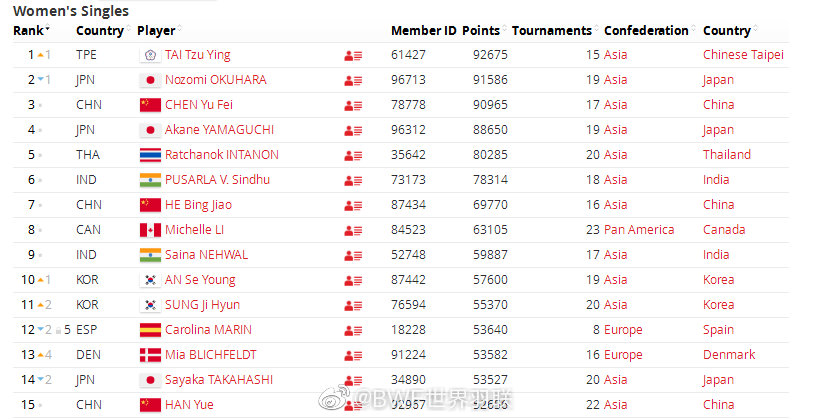
Task: Sort the table by the Rank column
Action: (x=31, y=31)
